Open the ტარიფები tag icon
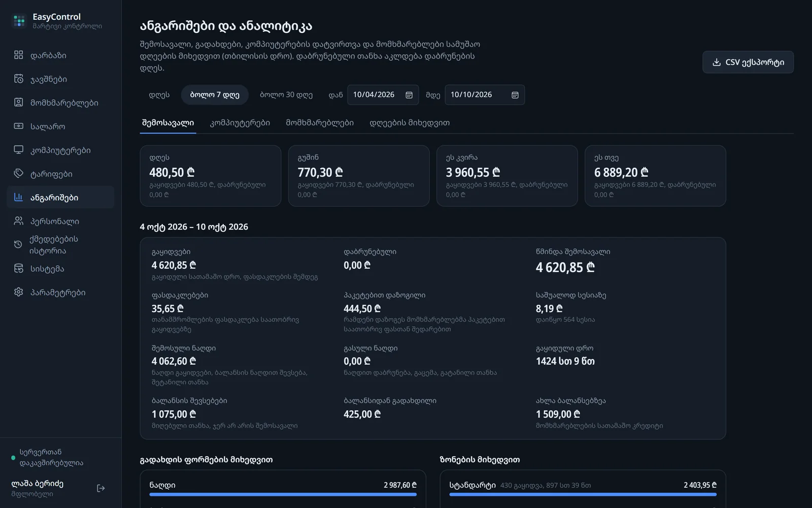 pyautogui.click(x=19, y=173)
